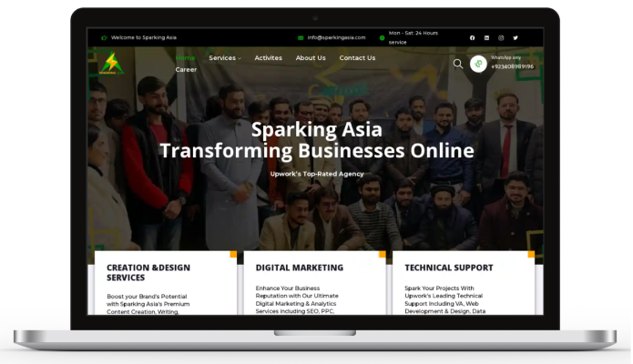The width and height of the screenshot is (633, 364).
Task: Open the Career menu link
Action: click(186, 70)
